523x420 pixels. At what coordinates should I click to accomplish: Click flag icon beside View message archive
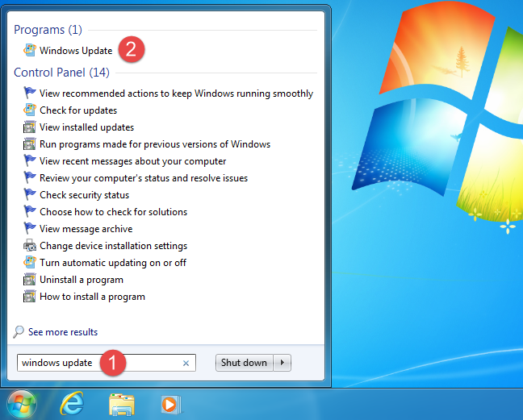[30, 228]
